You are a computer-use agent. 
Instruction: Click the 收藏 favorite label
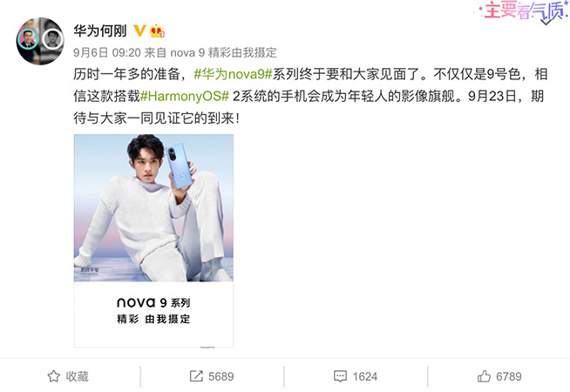pos(77,376)
